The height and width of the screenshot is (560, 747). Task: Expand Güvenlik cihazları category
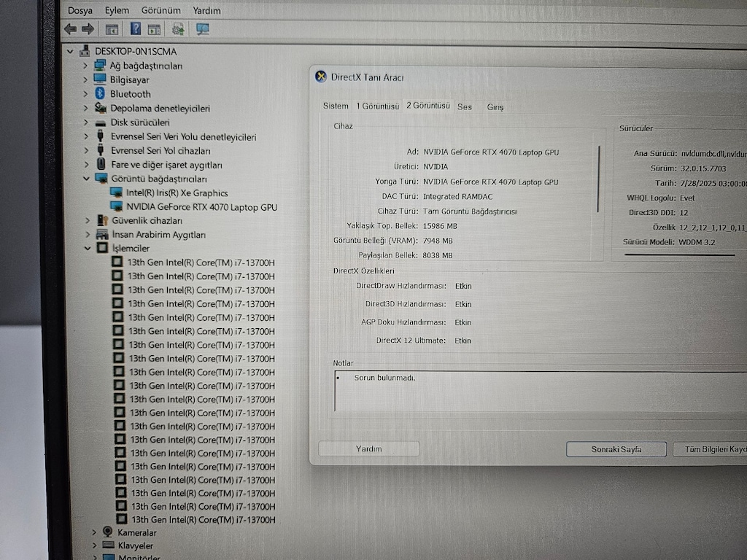click(x=88, y=220)
